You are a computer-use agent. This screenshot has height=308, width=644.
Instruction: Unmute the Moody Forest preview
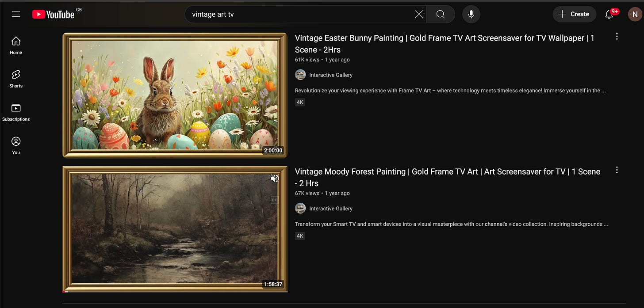(275, 179)
